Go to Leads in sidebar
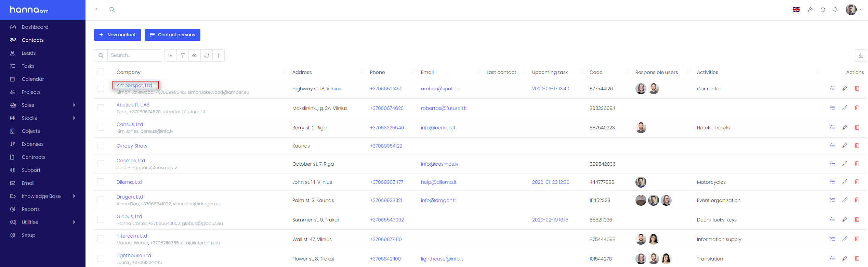 (x=29, y=53)
